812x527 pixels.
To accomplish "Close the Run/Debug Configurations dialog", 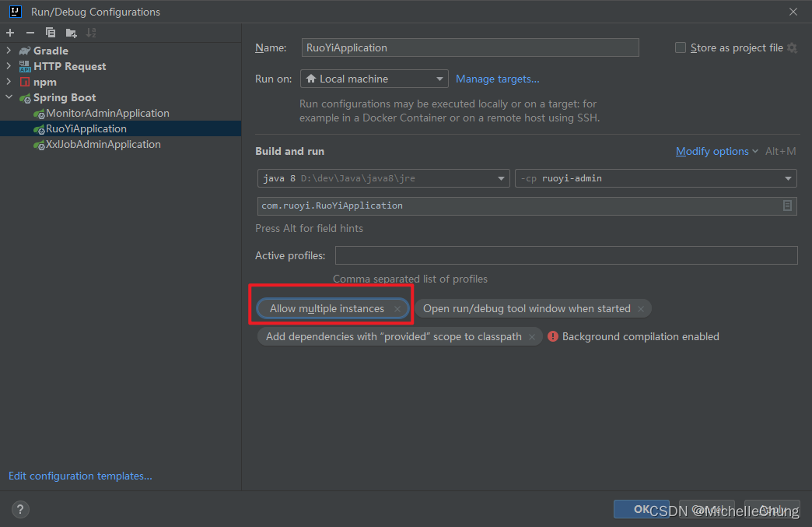I will 793,12.
